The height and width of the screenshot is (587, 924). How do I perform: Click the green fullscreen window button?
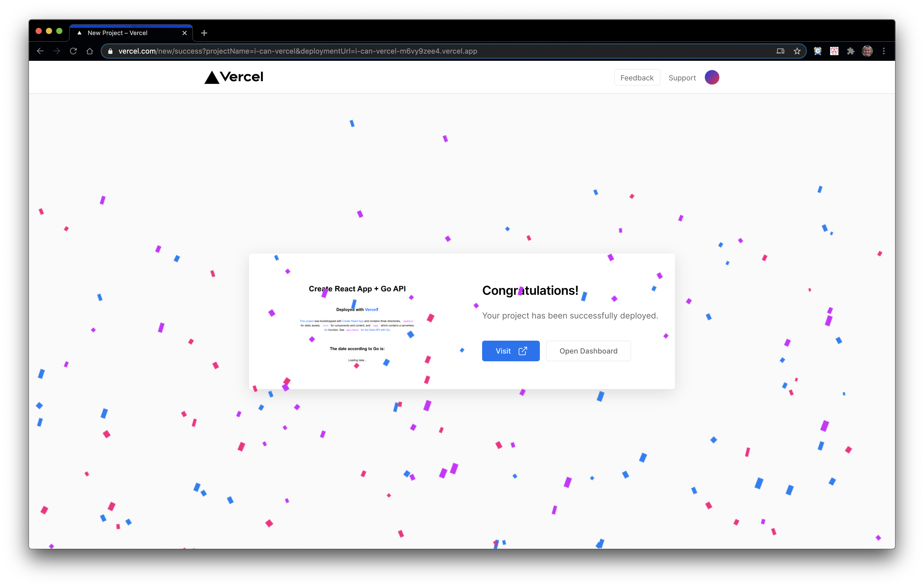point(60,31)
